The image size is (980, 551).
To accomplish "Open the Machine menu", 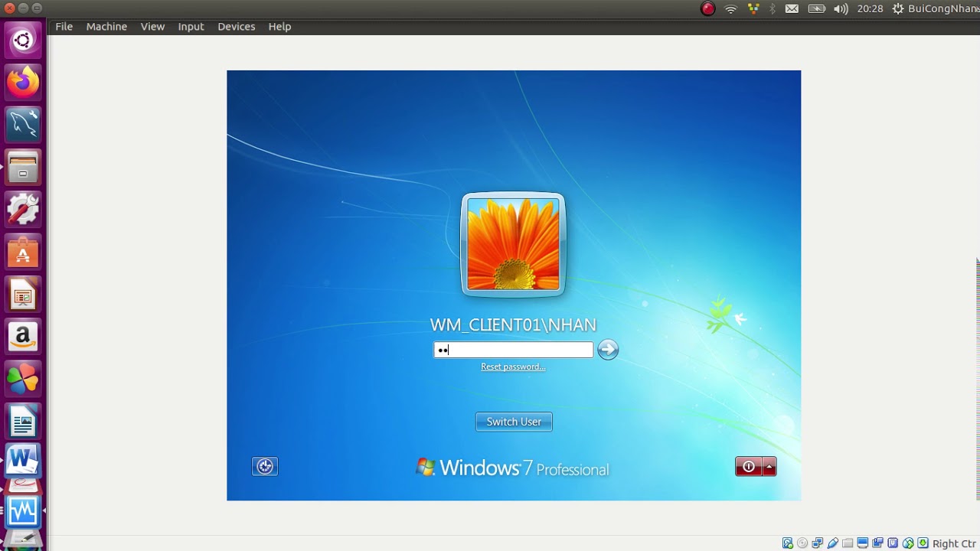I will [x=106, y=26].
